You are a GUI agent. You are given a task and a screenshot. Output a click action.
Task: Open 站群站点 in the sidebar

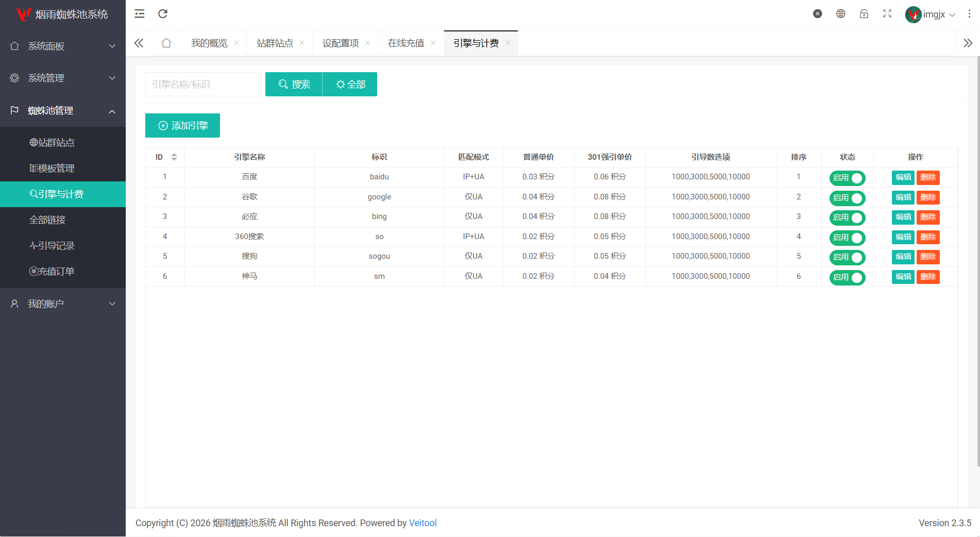63,142
